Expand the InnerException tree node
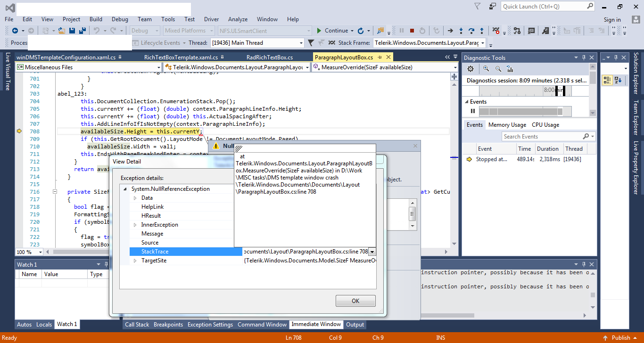 [x=135, y=225]
